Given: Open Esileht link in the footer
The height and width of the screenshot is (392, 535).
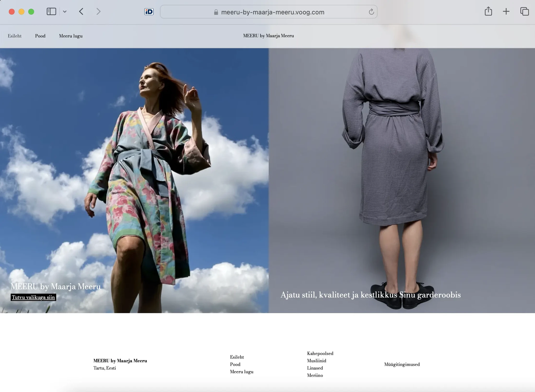Looking at the screenshot, I should [x=237, y=357].
